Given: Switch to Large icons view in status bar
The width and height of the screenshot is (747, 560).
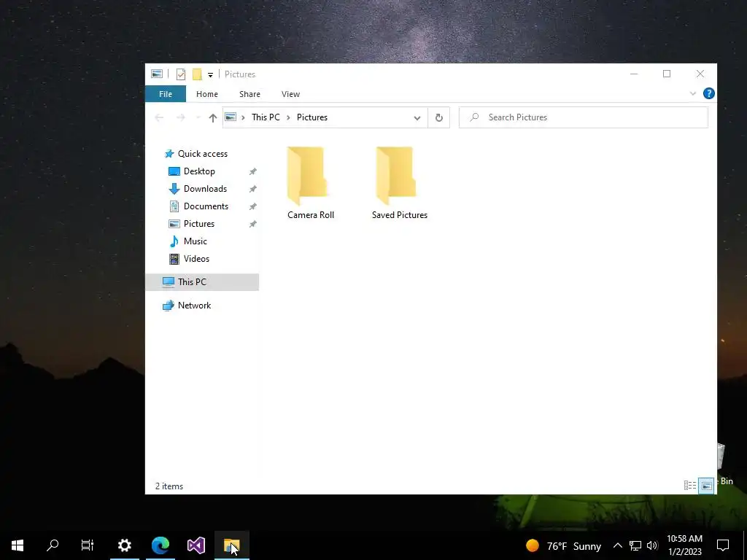Looking at the screenshot, I should (x=706, y=486).
